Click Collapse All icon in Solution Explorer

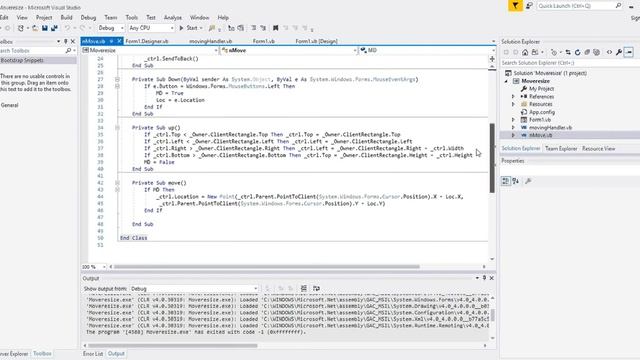(x=587, y=52)
